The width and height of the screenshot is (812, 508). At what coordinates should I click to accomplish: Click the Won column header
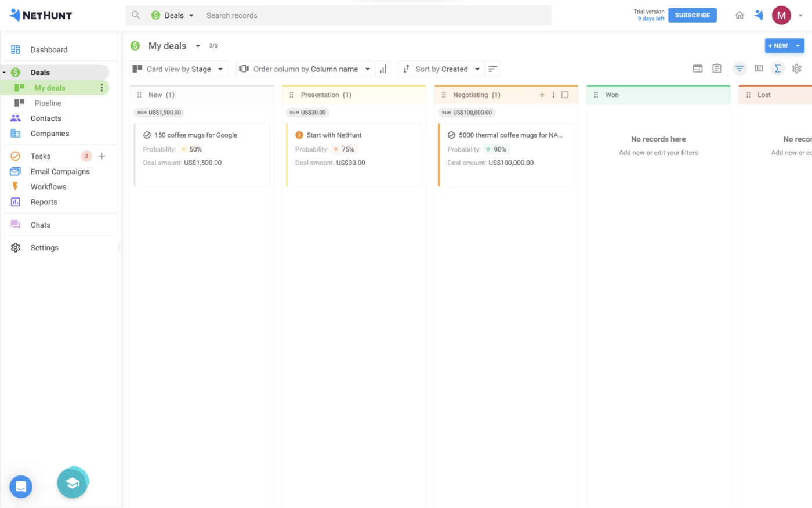pyautogui.click(x=658, y=95)
